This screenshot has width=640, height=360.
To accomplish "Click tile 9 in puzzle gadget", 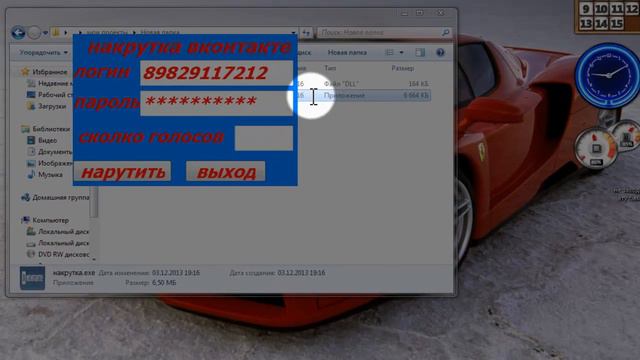I will pyautogui.click(x=586, y=8).
